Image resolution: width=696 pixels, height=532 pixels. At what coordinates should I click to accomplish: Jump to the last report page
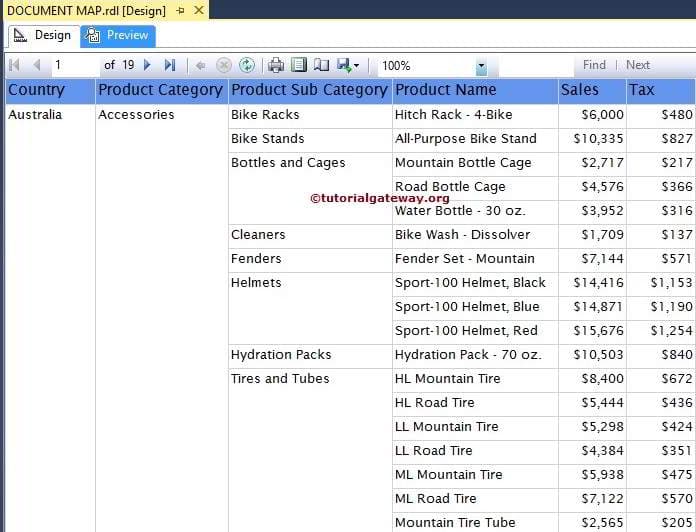pyautogui.click(x=170, y=65)
